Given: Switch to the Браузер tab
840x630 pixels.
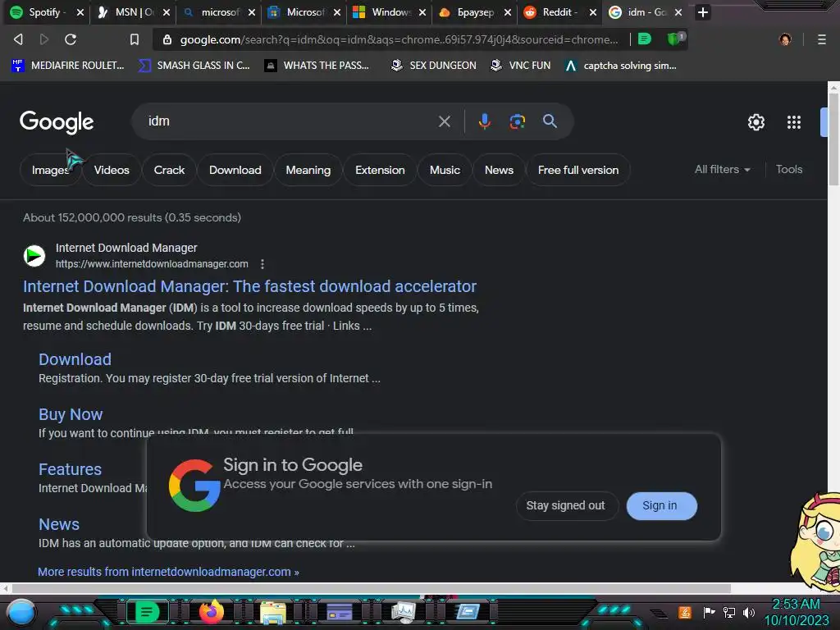Looking at the screenshot, I should click(x=474, y=12).
